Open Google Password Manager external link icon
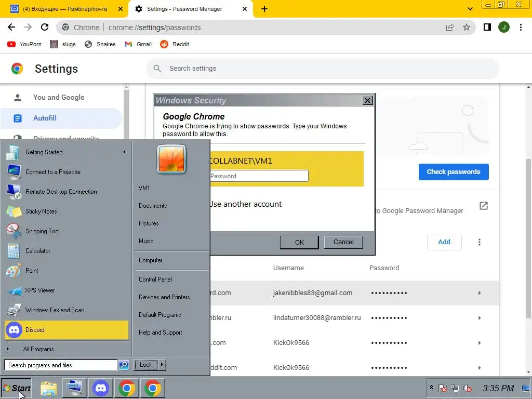The image size is (532, 399). click(484, 206)
